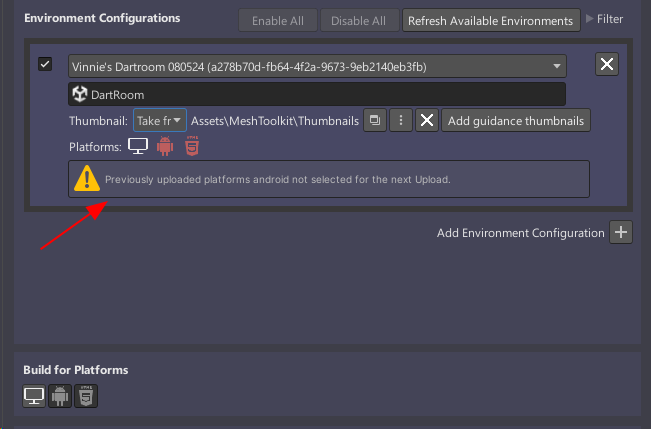Image resolution: width=651 pixels, height=429 pixels.
Task: Open the Vinnie's Dartroom environment dropdown
Action: 317,66
